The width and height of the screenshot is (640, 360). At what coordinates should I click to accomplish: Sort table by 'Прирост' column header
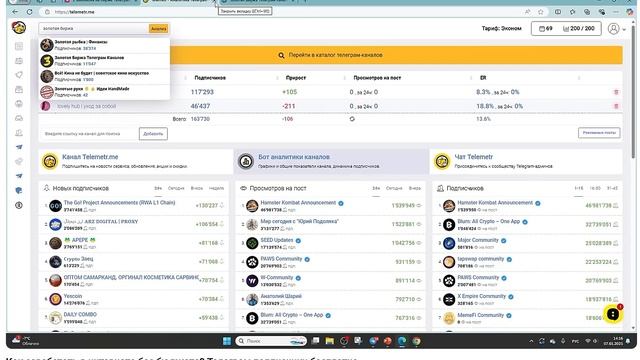pos(296,78)
